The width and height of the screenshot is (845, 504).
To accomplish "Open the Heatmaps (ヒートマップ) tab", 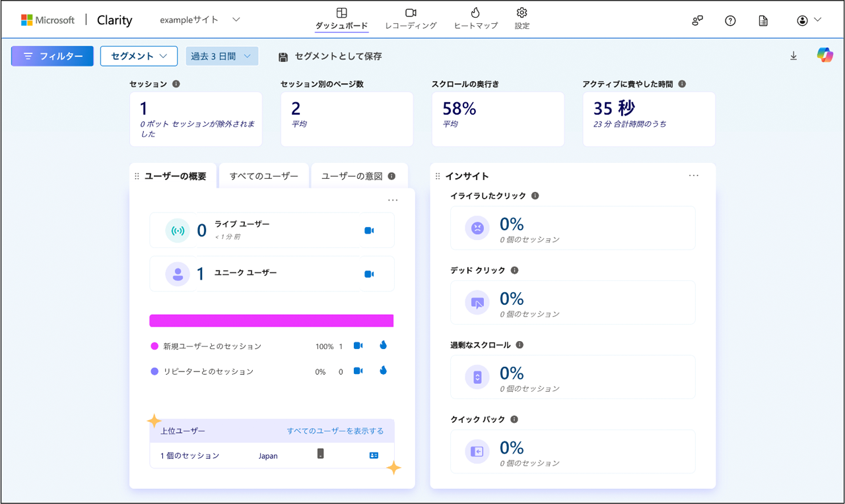I will pyautogui.click(x=475, y=19).
